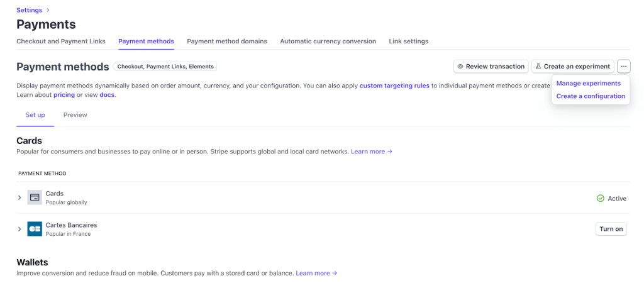Switch to Payment method domains tab
Image resolution: width=644 pixels, height=288 pixels.
point(226,41)
